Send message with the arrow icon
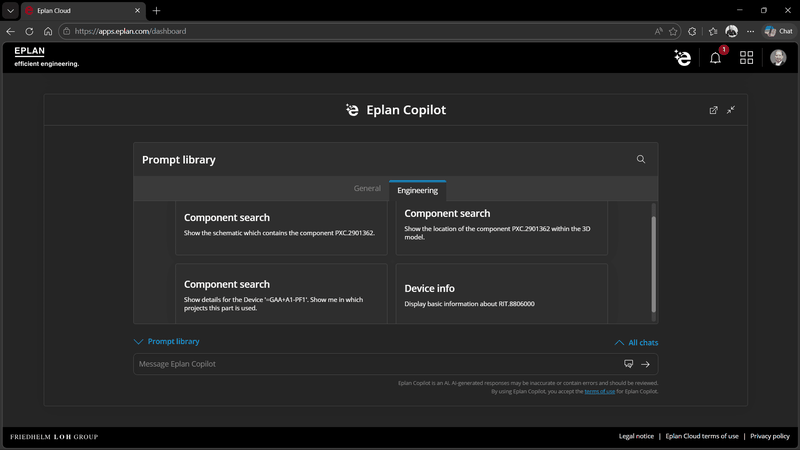The width and height of the screenshot is (800, 450). pyautogui.click(x=645, y=364)
